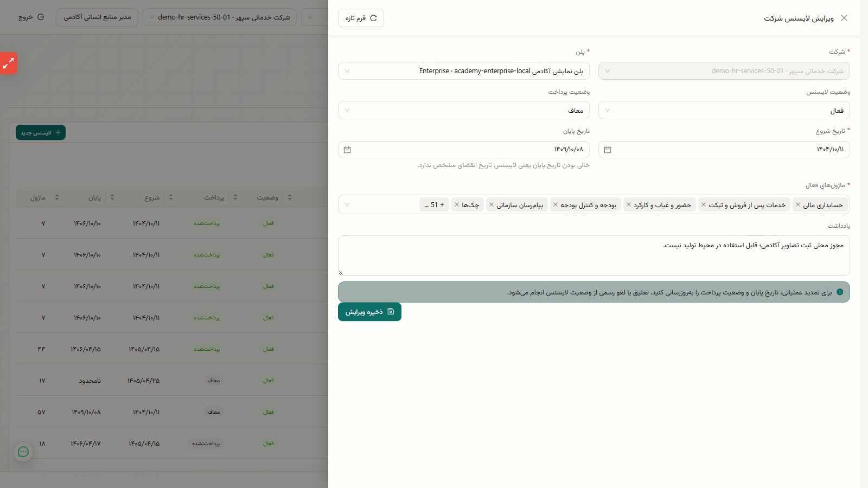
Task: Click مدیر منابع انسانی آکادمی role button
Action: tap(97, 17)
